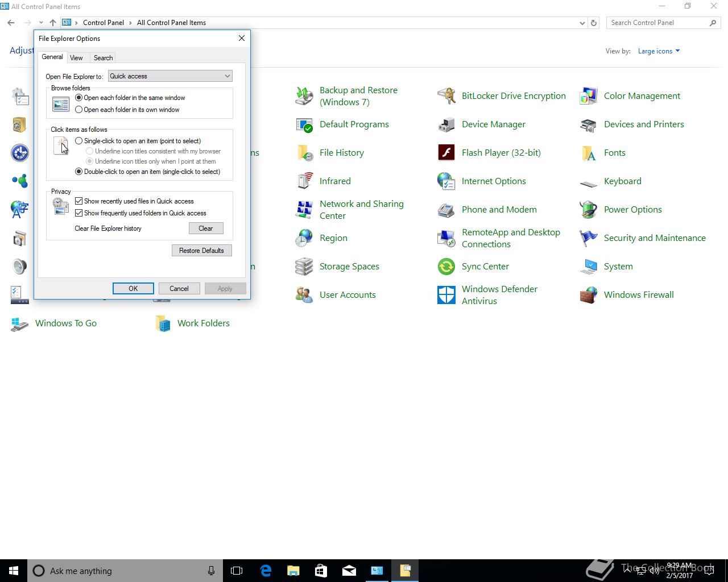Open the Windows To Go icon
The height and width of the screenshot is (582, 728).
point(20,323)
